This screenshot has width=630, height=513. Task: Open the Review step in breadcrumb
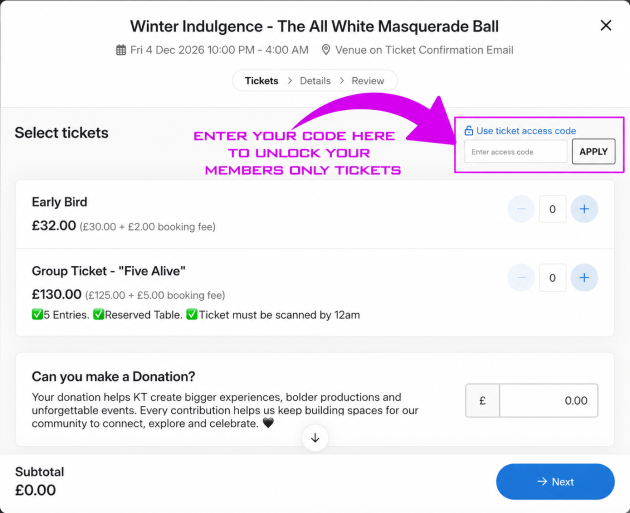368,81
